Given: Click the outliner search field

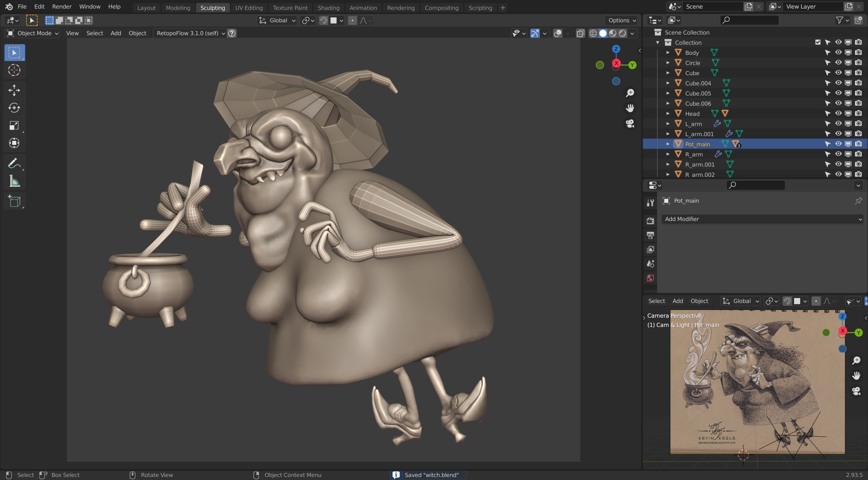Looking at the screenshot, I should 749,20.
